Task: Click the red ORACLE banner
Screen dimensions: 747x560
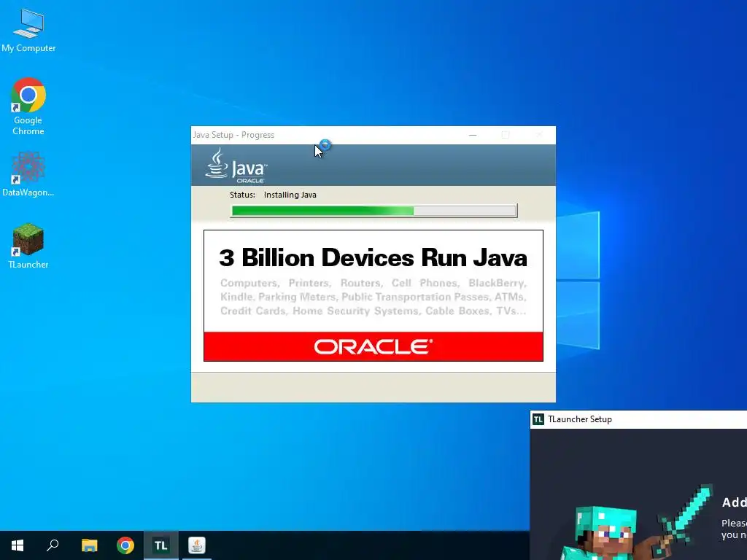Action: tap(373, 346)
